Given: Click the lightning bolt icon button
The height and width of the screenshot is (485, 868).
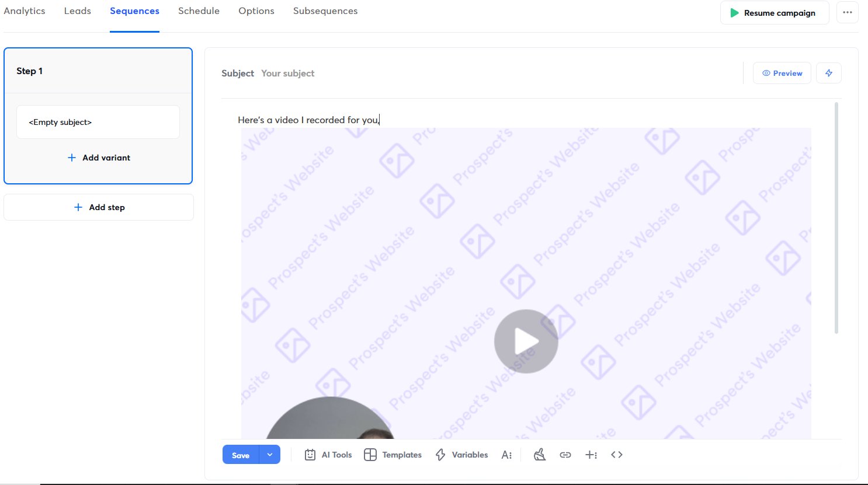Looking at the screenshot, I should 829,73.
